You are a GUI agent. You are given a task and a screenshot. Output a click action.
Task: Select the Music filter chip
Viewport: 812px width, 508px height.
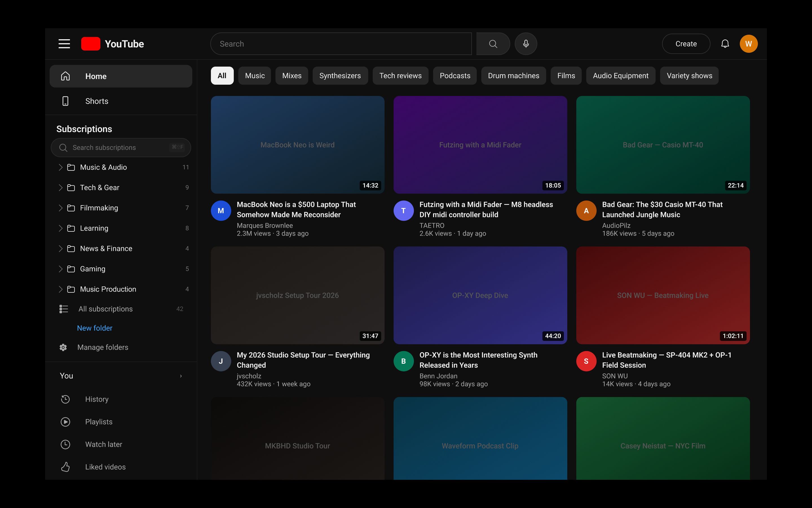tap(255, 76)
